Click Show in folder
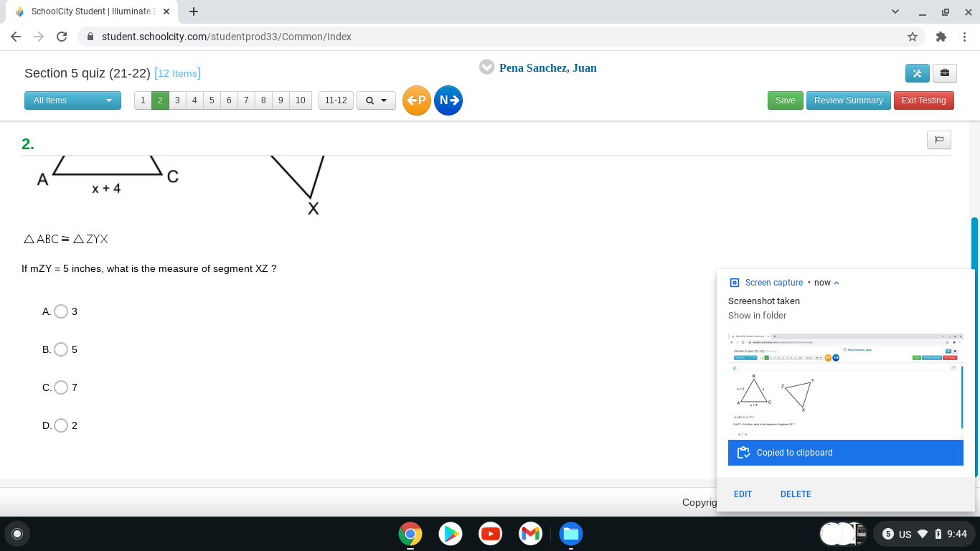980x551 pixels. (x=758, y=316)
